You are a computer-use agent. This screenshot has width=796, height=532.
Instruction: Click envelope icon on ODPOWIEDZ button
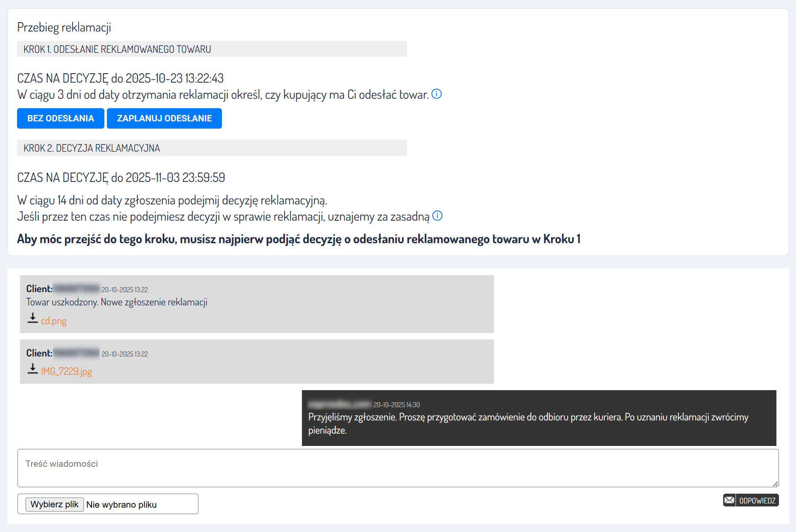(729, 500)
